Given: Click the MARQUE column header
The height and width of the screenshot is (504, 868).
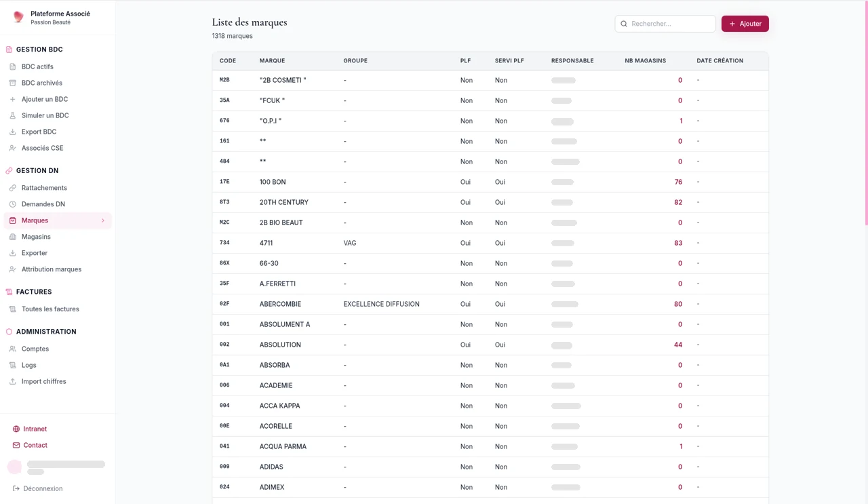Looking at the screenshot, I should [272, 61].
